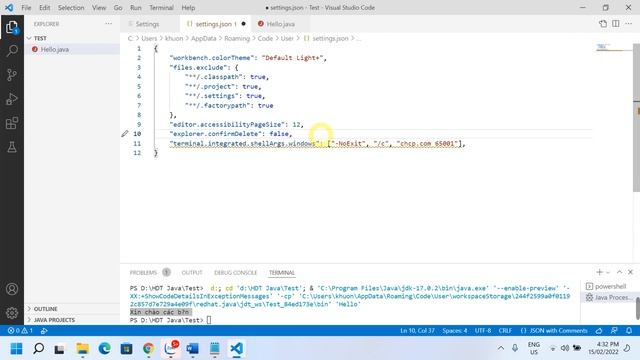640x360 pixels.
Task: Change UTF-8 file encoding
Action: [483, 331]
